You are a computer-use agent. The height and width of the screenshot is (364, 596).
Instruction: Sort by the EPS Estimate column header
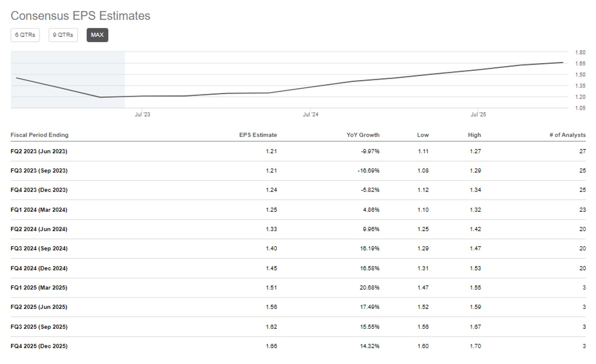(258, 135)
